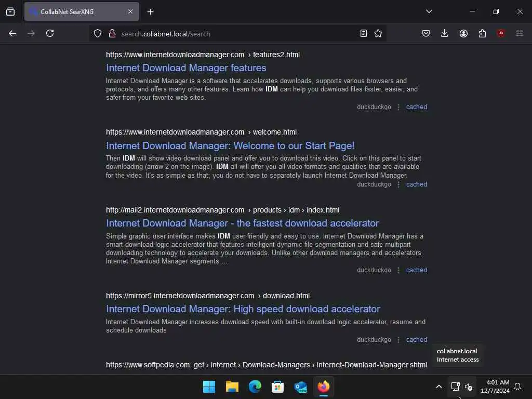Viewport: 532px width, 399px height.
Task: Open fastest download accelerator result
Action: tap(242, 223)
